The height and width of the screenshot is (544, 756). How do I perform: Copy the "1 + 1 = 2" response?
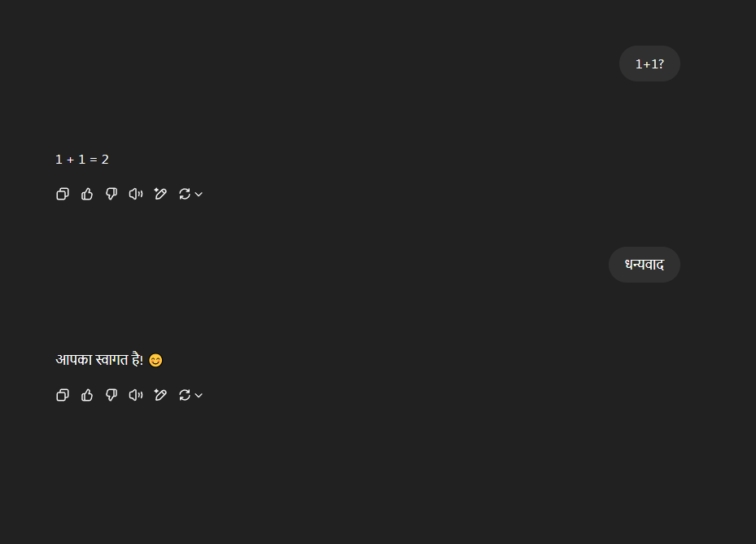pos(63,194)
